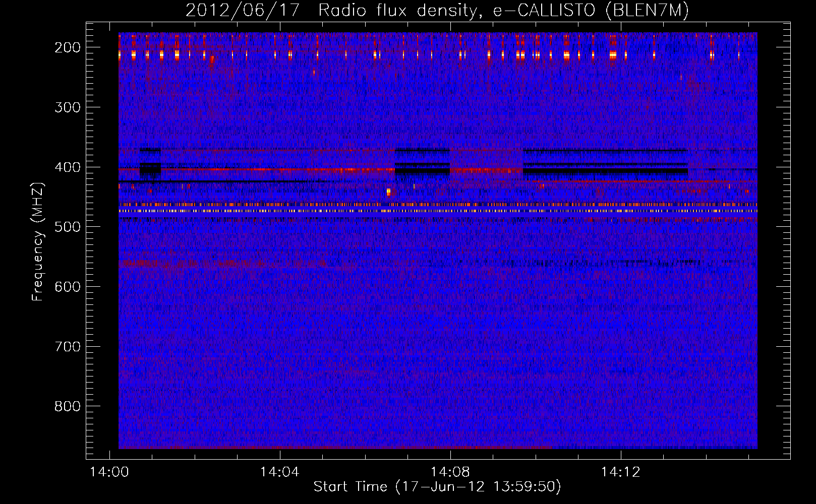816x504 pixels.
Task: Click the 'Start Time (17-Jun-12 13:59:50)' label
Action: coord(437,487)
